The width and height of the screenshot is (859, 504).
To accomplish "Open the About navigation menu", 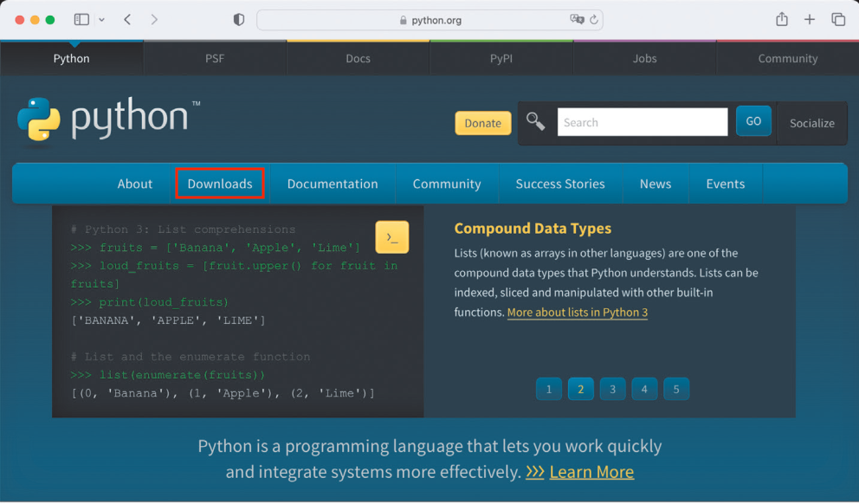I will pyautogui.click(x=135, y=184).
